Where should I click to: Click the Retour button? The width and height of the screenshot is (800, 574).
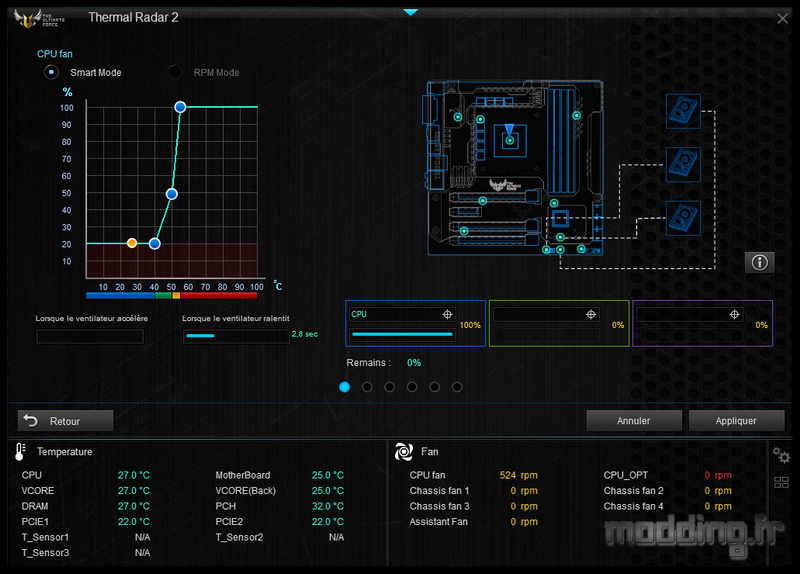tap(66, 421)
